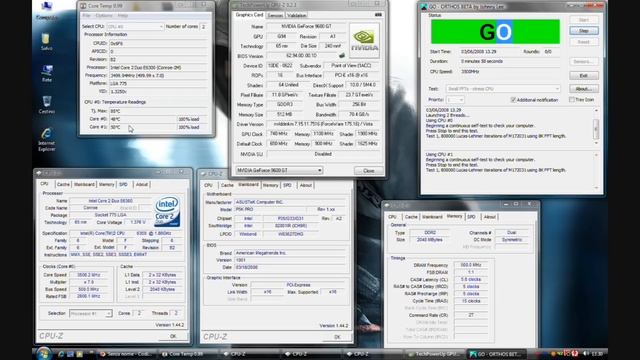Click the Core Temp title bar icon

pos(83,6)
